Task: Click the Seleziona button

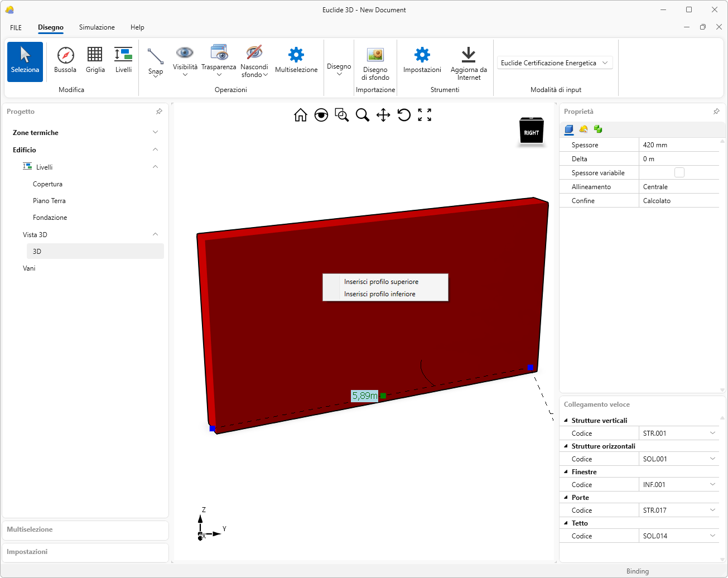Action: click(25, 61)
